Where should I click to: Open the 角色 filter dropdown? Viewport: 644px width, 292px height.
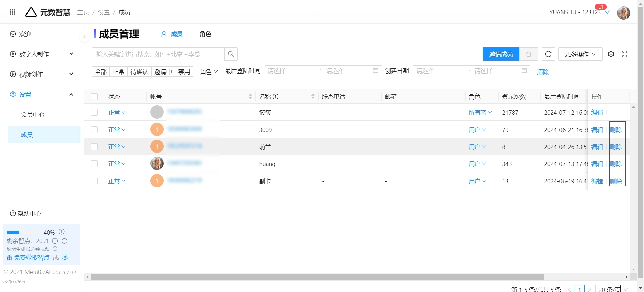[209, 71]
